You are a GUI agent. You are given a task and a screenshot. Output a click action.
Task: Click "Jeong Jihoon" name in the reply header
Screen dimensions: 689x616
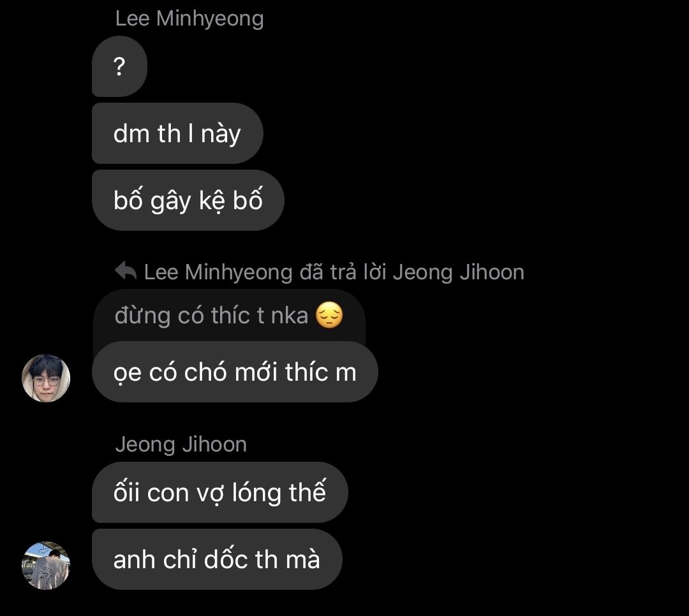(x=459, y=272)
